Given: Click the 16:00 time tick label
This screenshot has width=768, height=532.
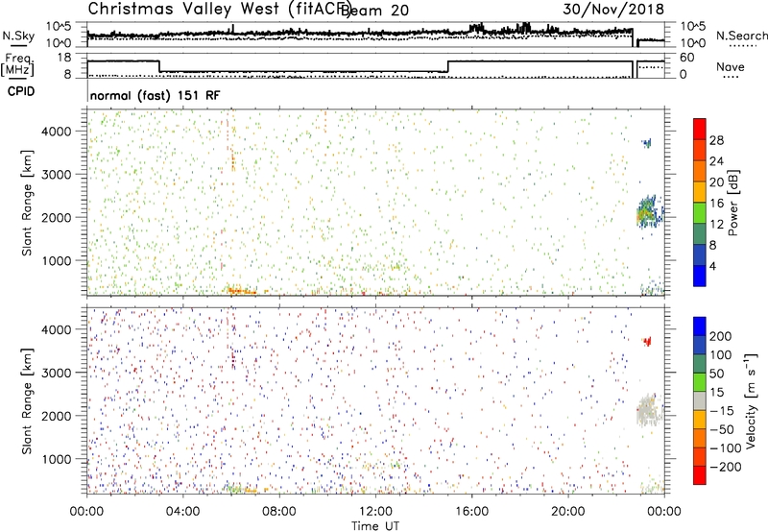Looking at the screenshot, I should click(471, 512).
